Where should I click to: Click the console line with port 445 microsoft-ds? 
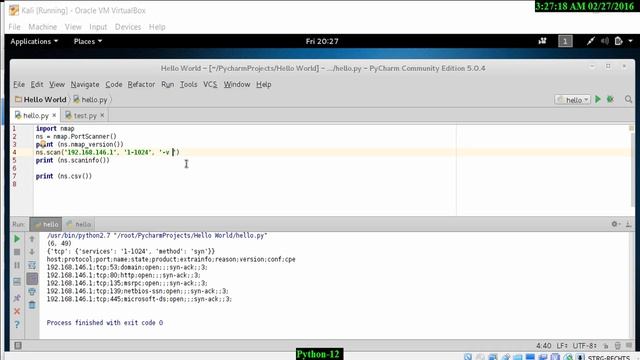[139, 299]
